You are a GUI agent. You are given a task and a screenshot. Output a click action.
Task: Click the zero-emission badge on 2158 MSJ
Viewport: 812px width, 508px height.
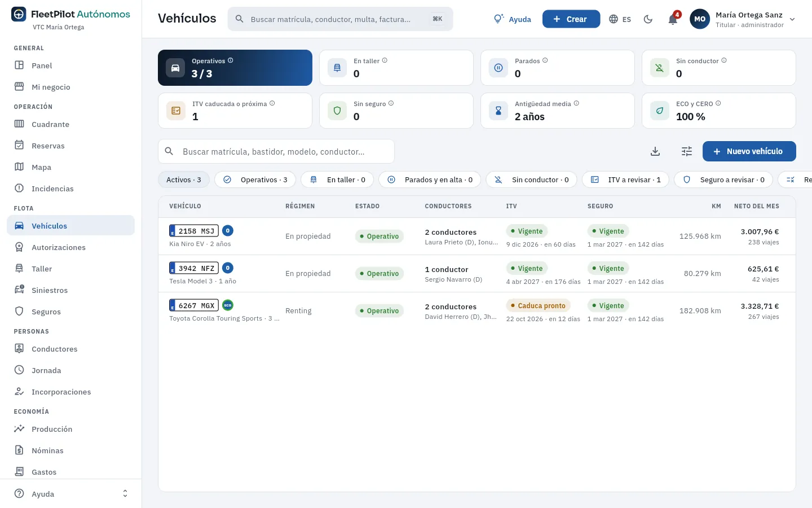tap(228, 230)
